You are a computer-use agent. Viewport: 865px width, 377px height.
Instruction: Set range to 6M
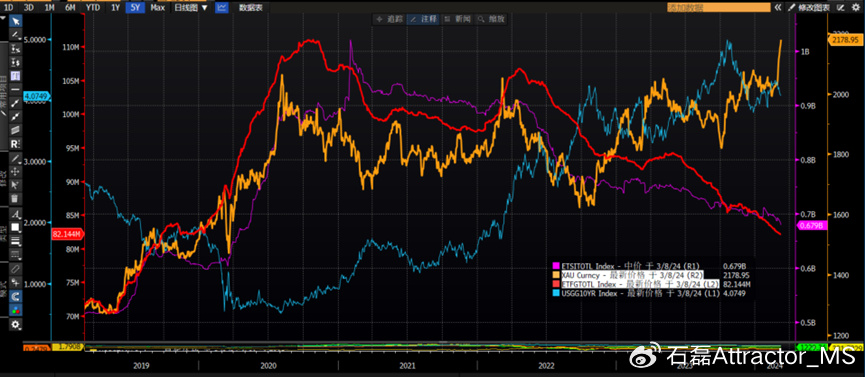[70, 8]
